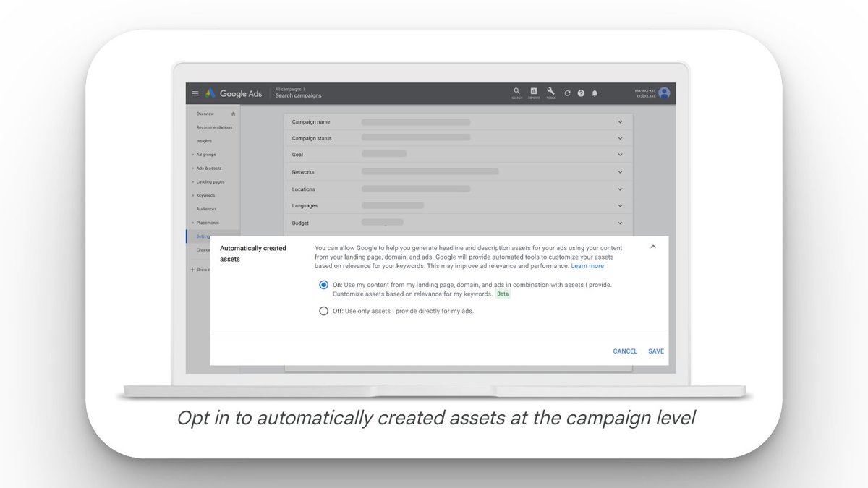Open the account avatar menu
868x488 pixels.
[664, 93]
